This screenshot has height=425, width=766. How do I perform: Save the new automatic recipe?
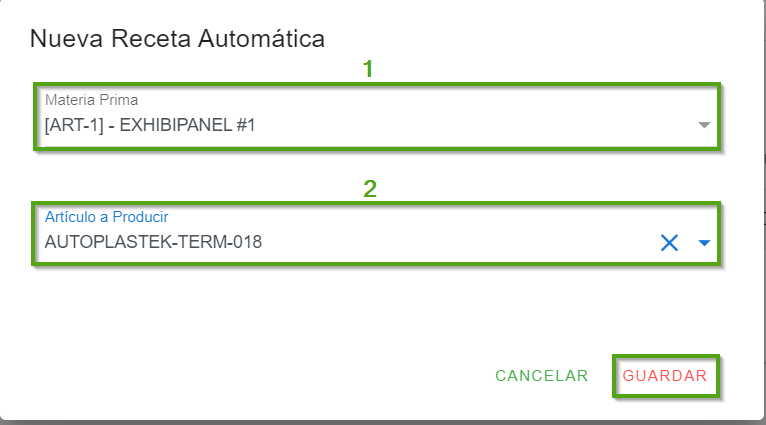[x=665, y=376]
